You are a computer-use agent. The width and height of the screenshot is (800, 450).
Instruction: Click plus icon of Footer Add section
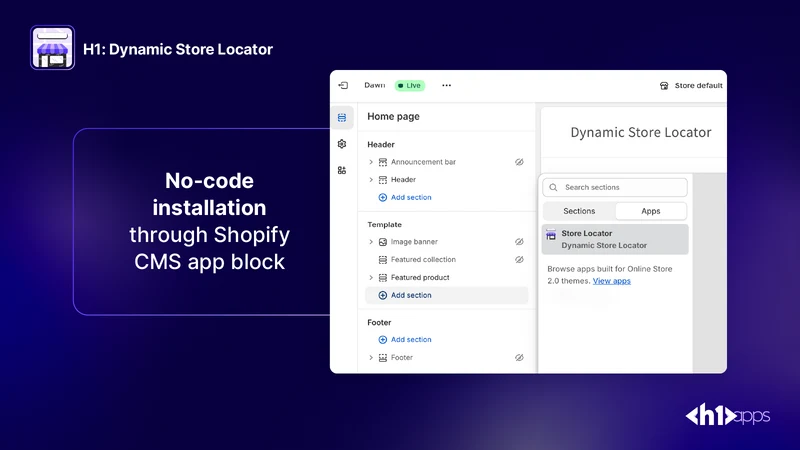tap(383, 340)
